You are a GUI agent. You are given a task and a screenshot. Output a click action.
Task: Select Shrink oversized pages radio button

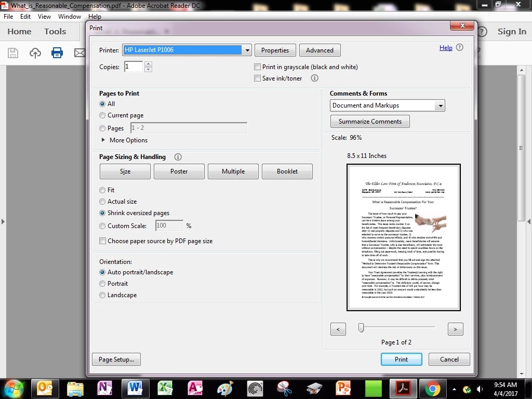coord(102,213)
